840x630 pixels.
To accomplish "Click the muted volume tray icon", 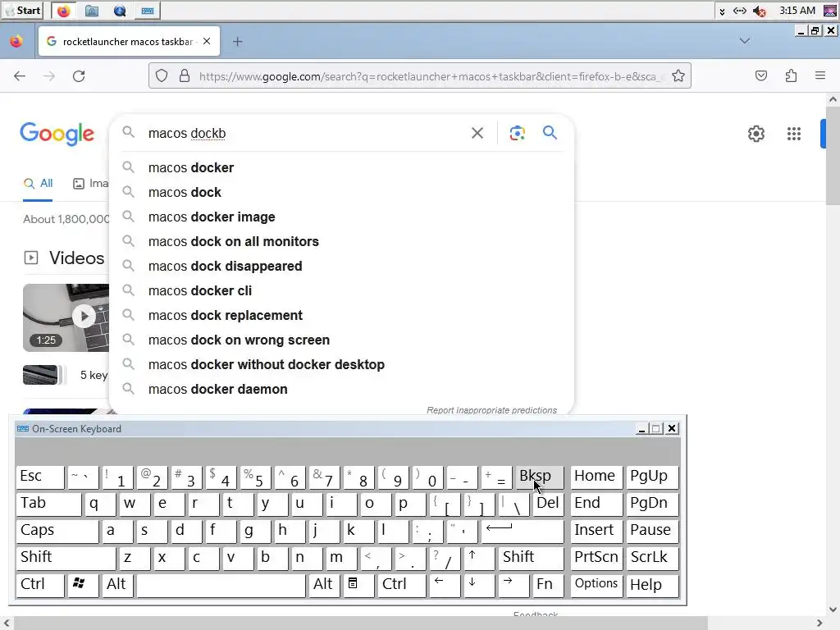I will pyautogui.click(x=759, y=11).
